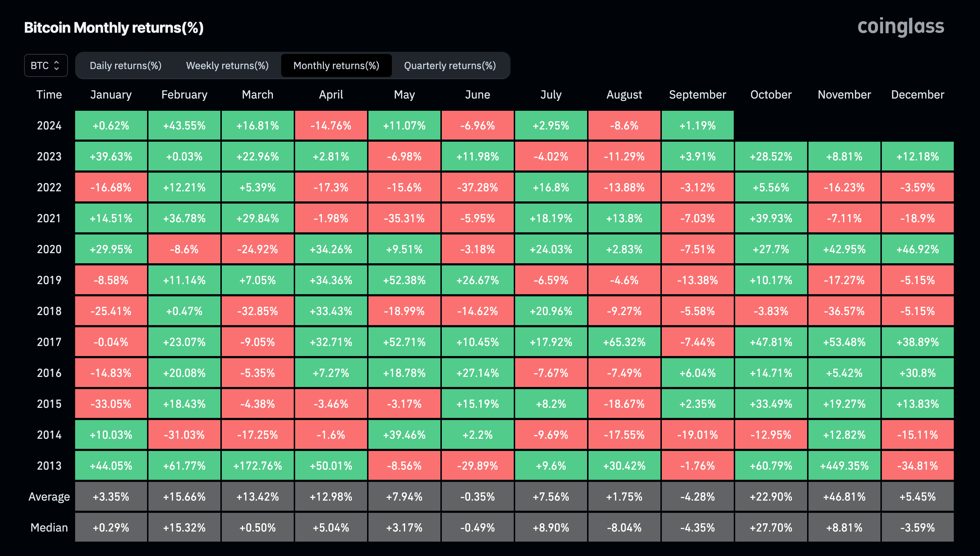The height and width of the screenshot is (556, 980).
Task: Select the Monthly returns(%) tab
Action: (x=336, y=65)
